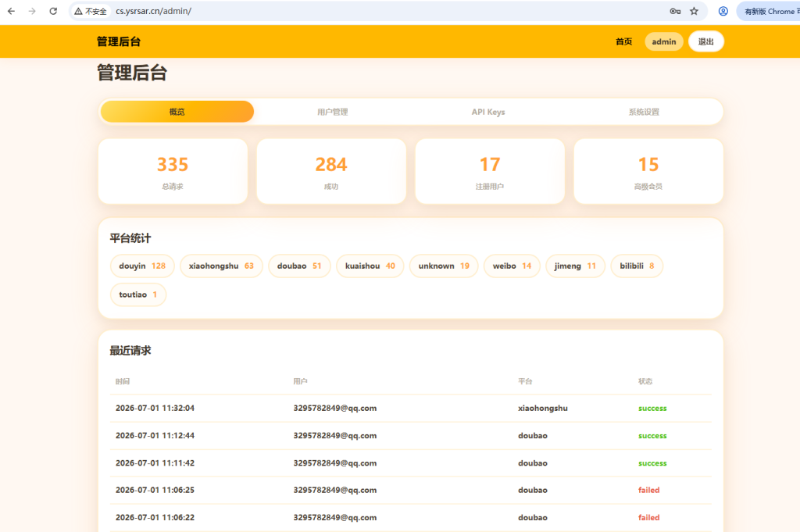Click the browser forward arrow
Viewport: 800px width, 532px height.
tap(32, 11)
